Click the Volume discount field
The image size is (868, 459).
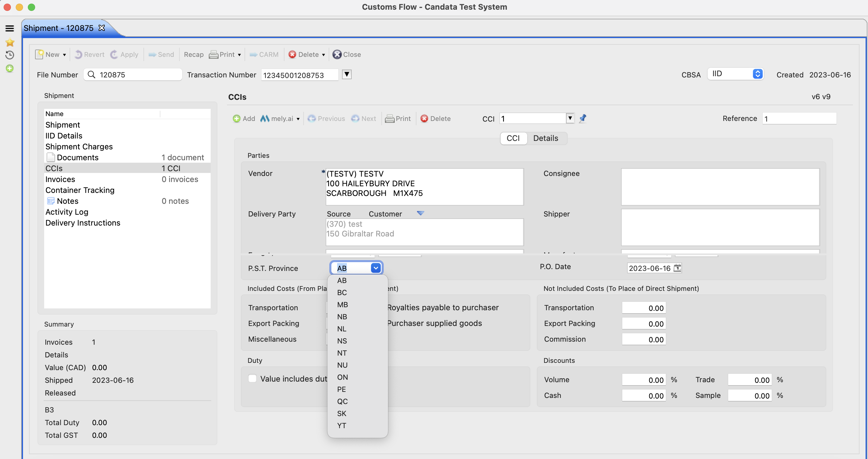tap(644, 380)
